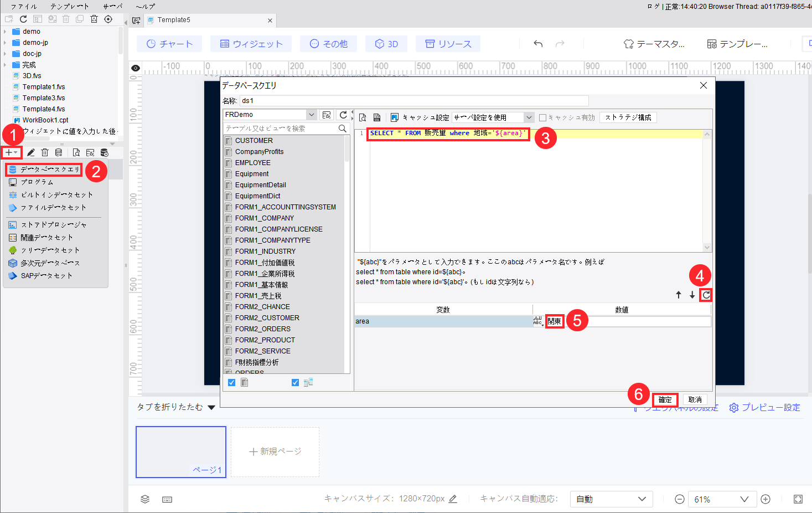Move parameter up with the up arrow
Image resolution: width=812 pixels, height=513 pixels.
point(679,295)
